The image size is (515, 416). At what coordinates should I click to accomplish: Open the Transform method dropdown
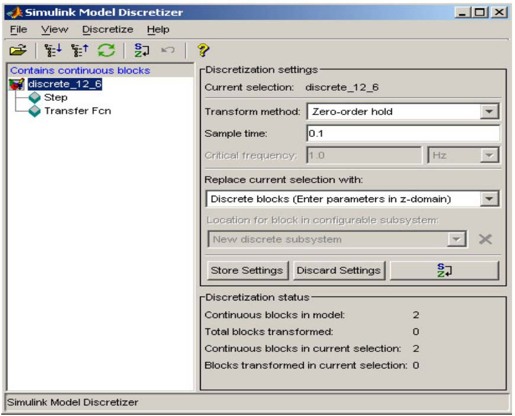[489, 111]
